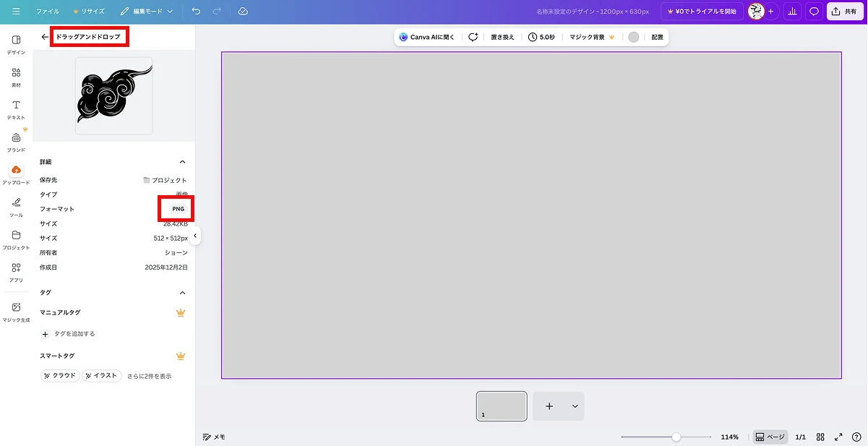Image resolution: width=868 pixels, height=446 pixels.
Task: Click the Replace (置き換え) button in toolbar
Action: (502, 37)
